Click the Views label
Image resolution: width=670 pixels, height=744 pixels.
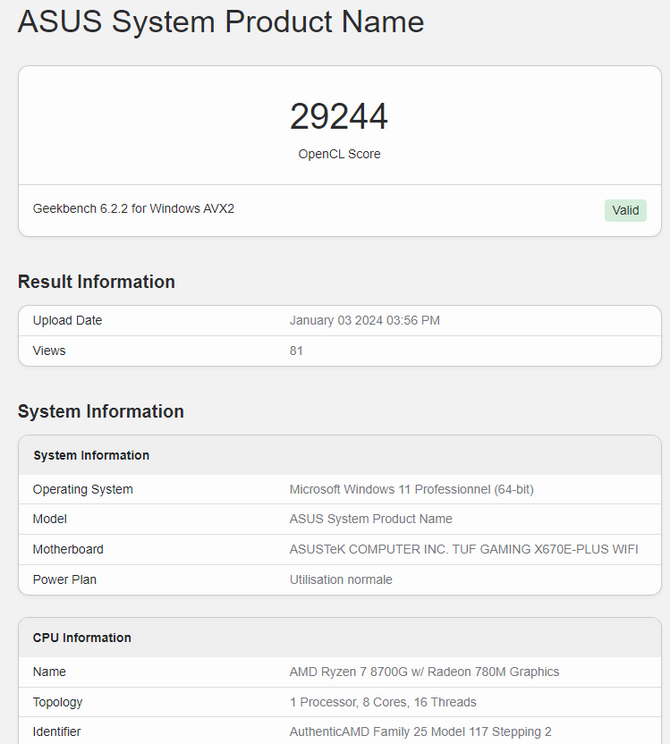click(x=49, y=351)
